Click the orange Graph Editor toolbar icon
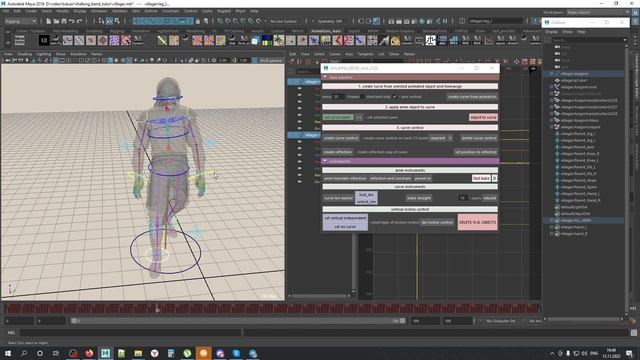This screenshot has height=360, width=640. [524, 62]
